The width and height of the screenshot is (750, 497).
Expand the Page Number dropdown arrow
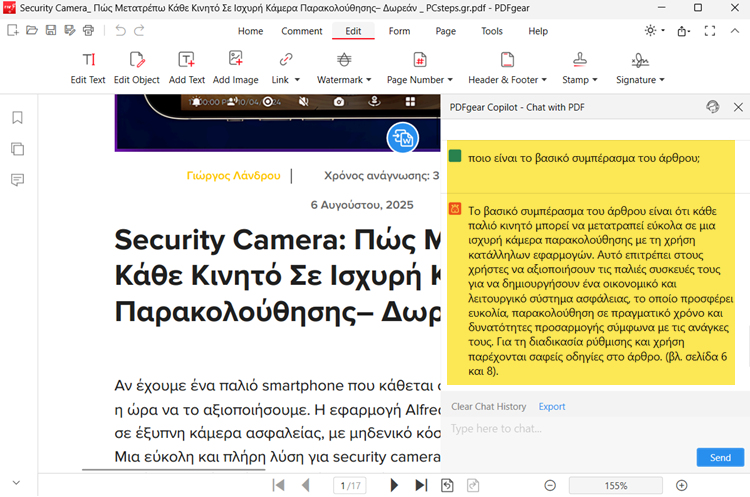point(450,80)
